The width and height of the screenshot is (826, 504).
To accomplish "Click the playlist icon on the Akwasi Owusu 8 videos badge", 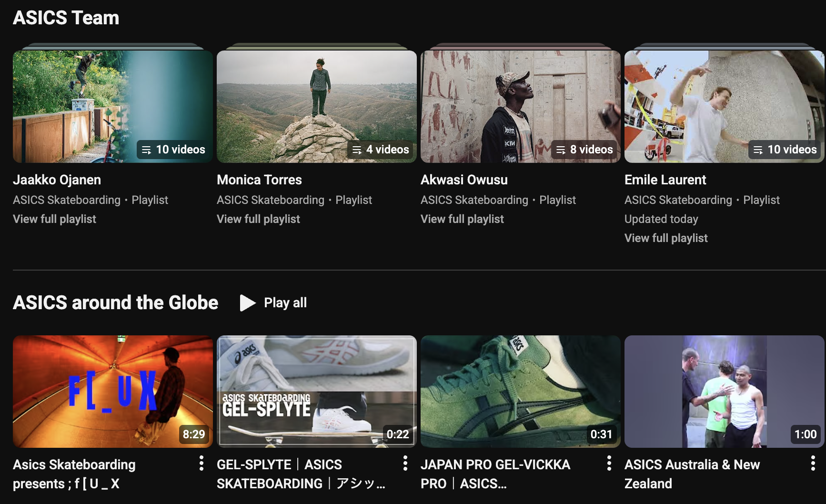I will [x=561, y=150].
